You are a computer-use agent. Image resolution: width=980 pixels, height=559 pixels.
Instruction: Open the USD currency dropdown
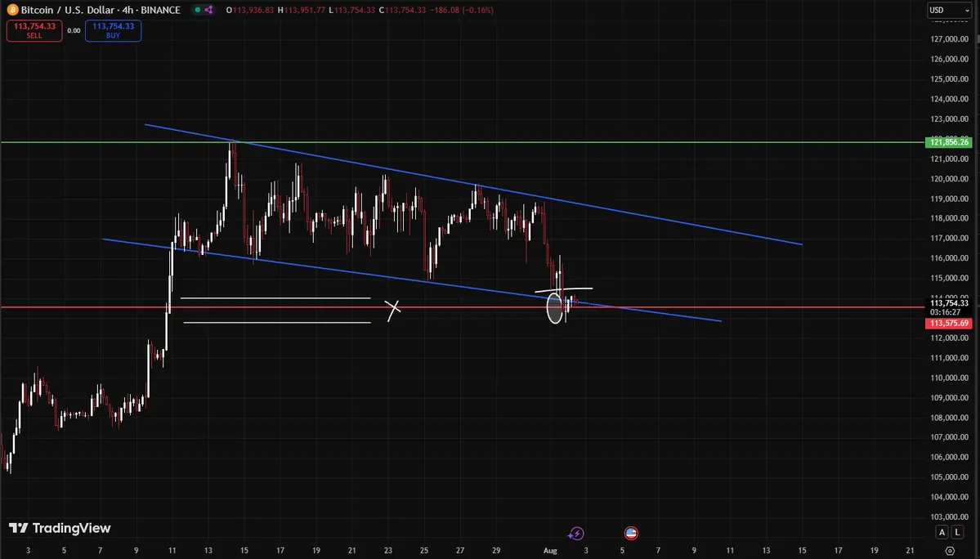click(949, 10)
